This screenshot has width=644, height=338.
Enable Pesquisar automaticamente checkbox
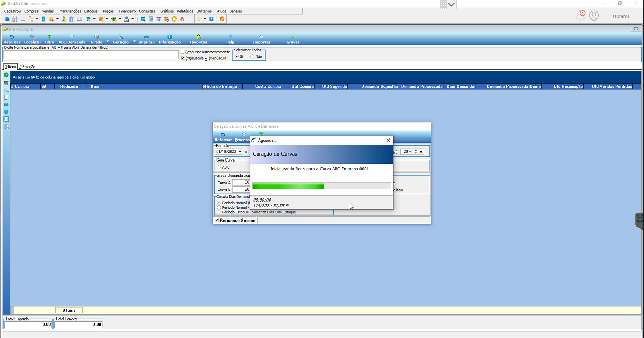click(x=183, y=52)
